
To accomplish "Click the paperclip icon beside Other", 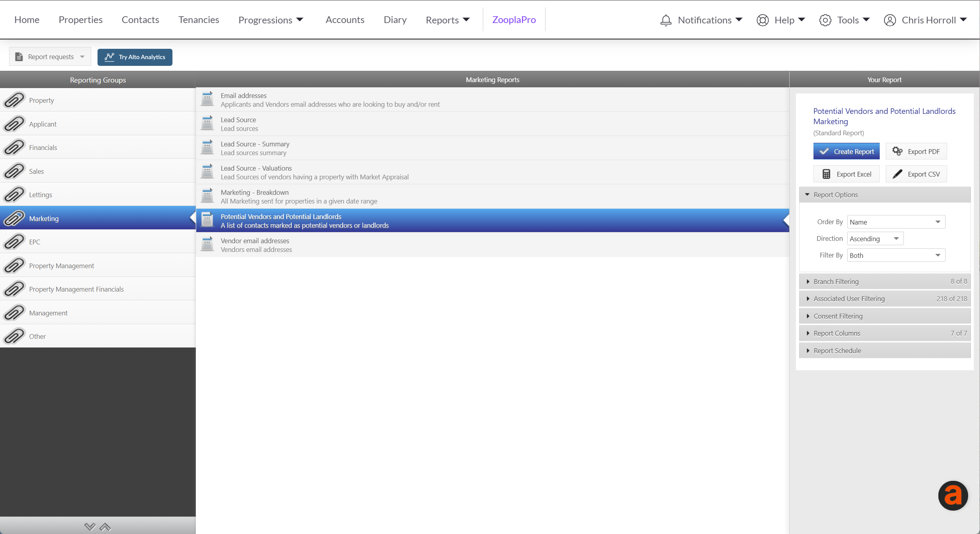I will point(14,336).
